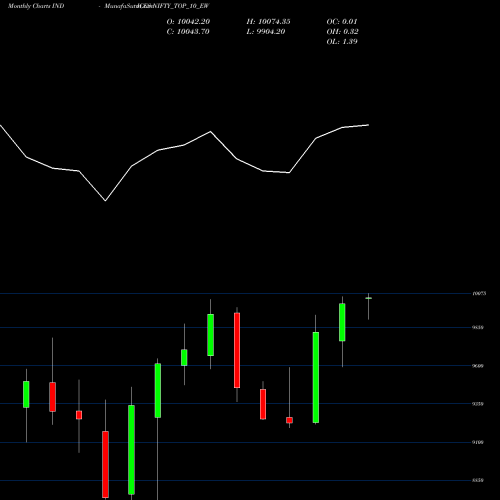Click the 'OC: 0.01' readout

(342, 22)
